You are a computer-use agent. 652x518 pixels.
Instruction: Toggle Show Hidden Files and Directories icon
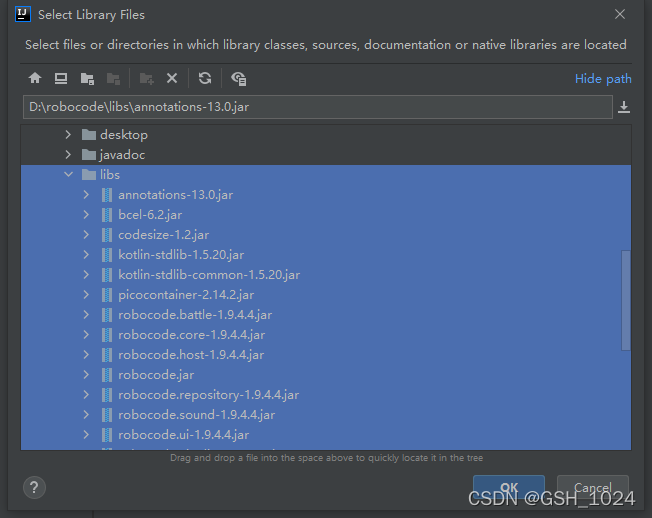(x=239, y=78)
